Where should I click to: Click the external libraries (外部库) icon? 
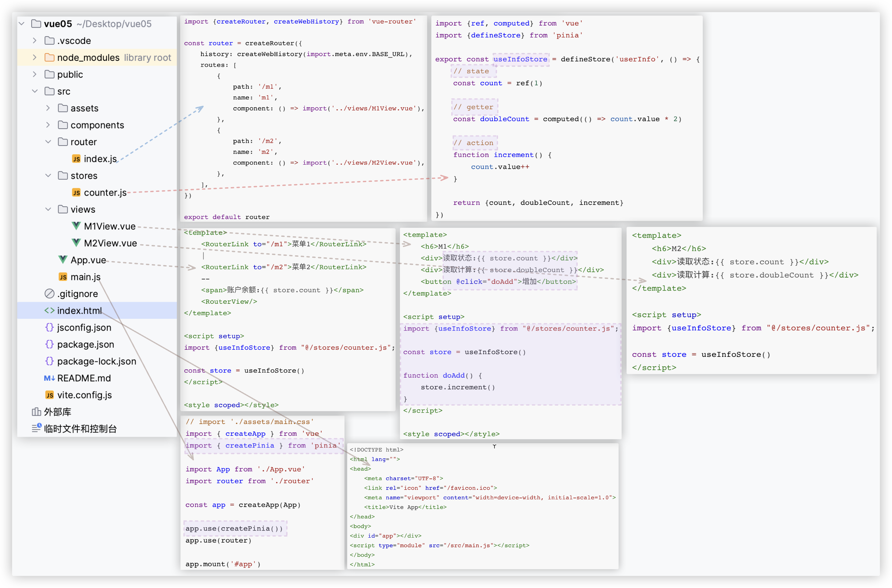click(36, 412)
